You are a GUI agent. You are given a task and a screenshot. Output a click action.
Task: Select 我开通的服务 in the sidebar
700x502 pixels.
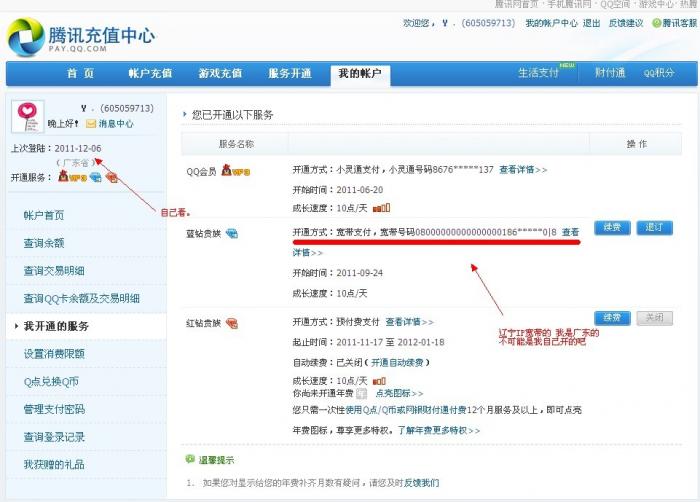[56, 326]
